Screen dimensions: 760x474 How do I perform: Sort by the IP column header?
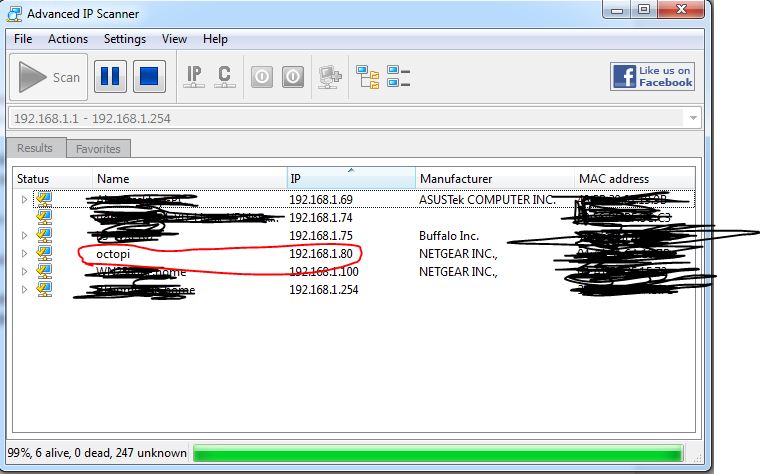pos(351,178)
